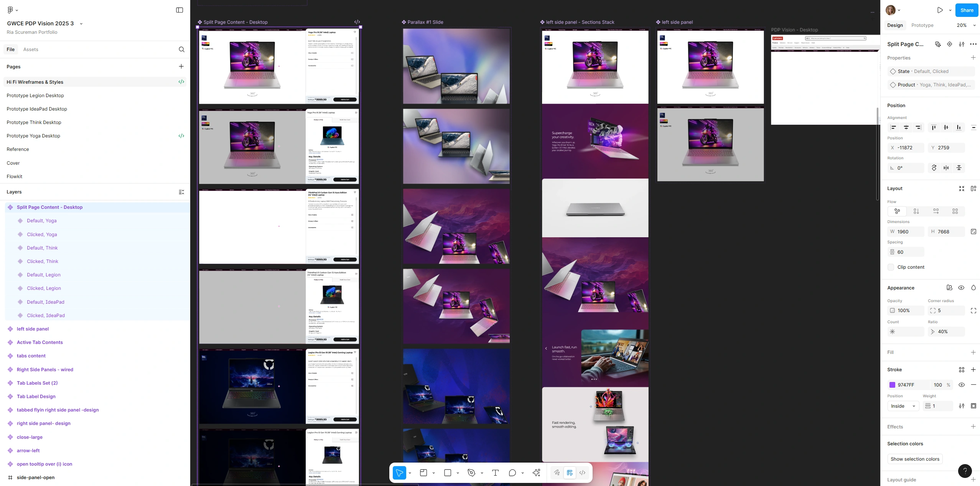980x486 pixels.
Task: Open stroke position Inside dropdown
Action: click(903, 406)
